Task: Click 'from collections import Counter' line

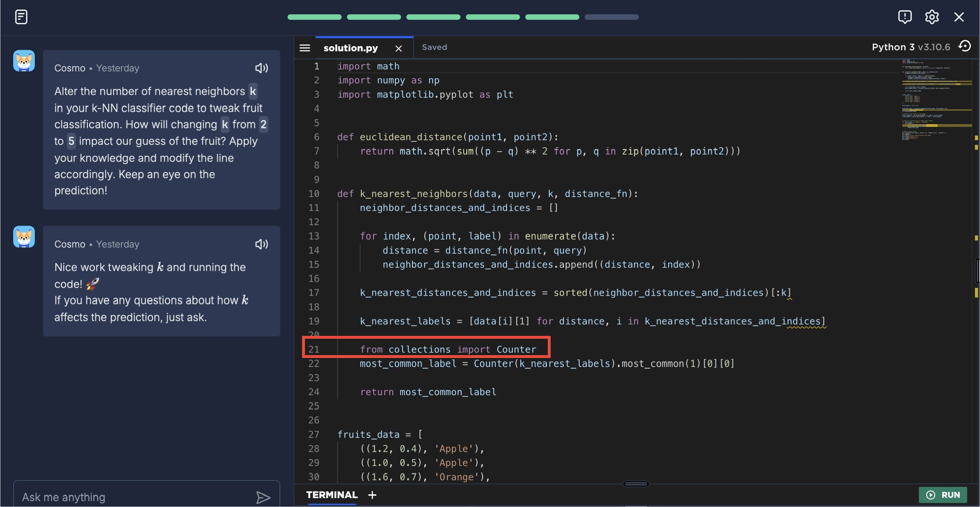Action: [x=448, y=349]
